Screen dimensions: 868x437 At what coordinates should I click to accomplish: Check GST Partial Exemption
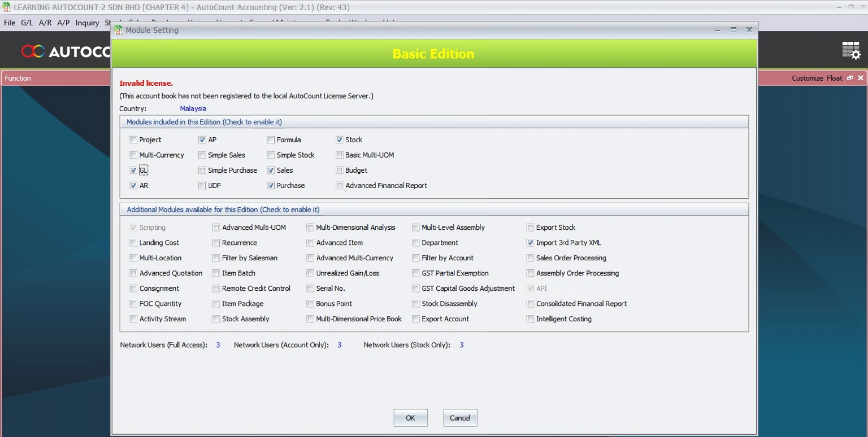point(416,273)
